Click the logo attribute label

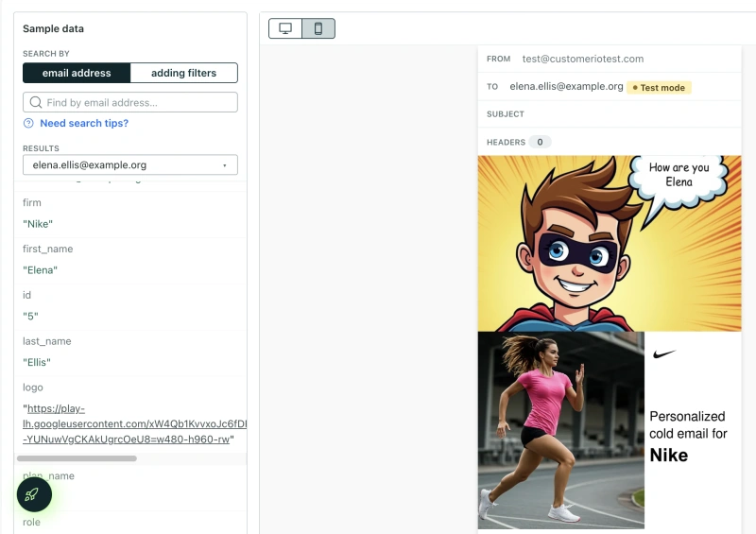tap(33, 388)
